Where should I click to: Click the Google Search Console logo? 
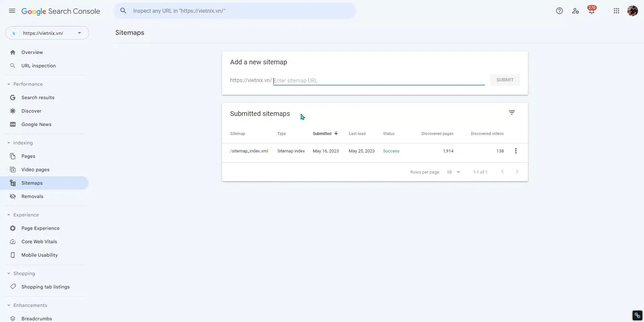pyautogui.click(x=61, y=11)
